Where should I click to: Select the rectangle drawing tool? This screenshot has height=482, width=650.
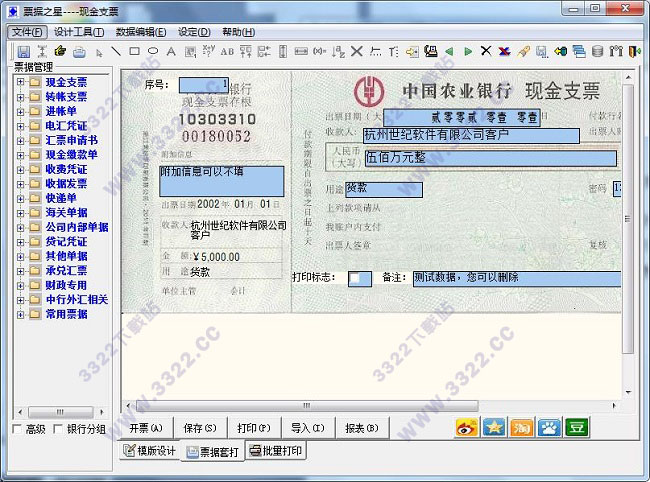134,51
